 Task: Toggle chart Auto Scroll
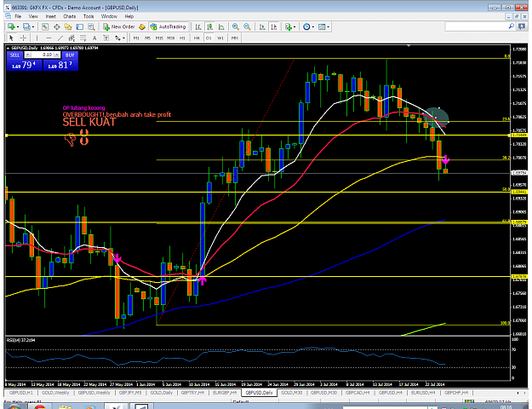[262, 26]
